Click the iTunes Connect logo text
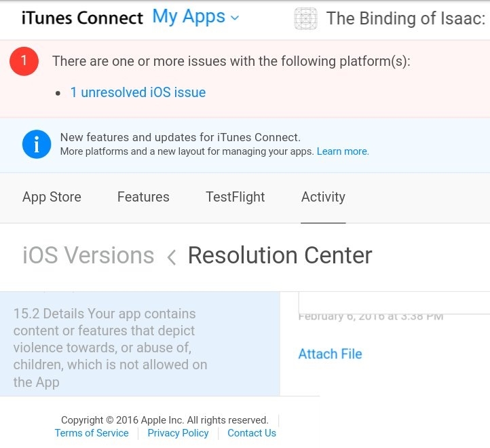 tap(82, 18)
